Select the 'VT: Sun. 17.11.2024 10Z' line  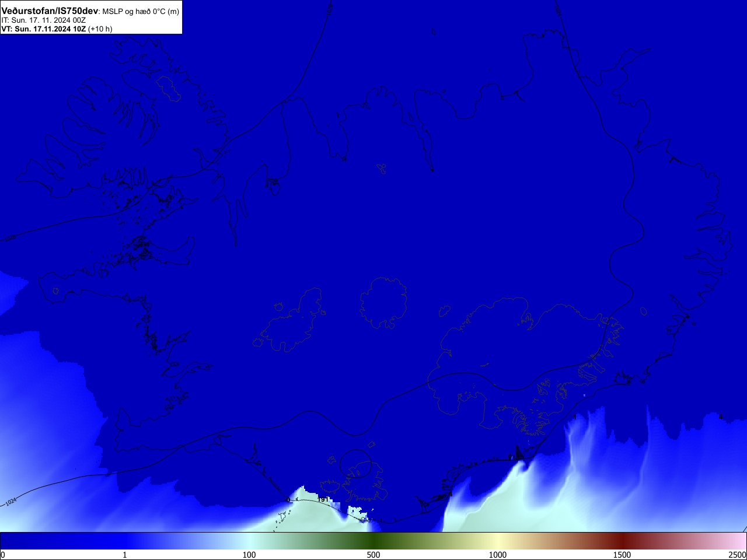pyautogui.click(x=43, y=29)
